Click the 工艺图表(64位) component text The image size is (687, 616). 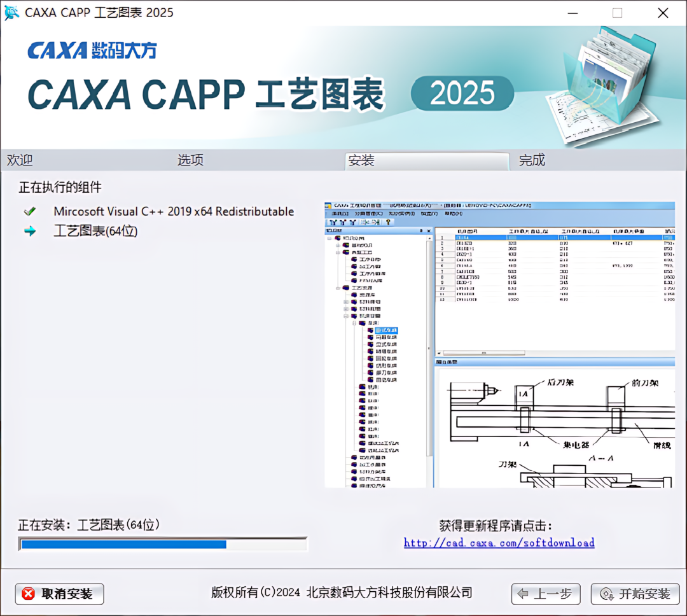[95, 231]
